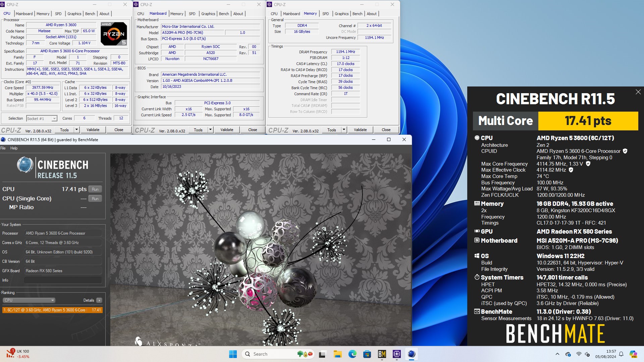This screenshot has width=644, height=362.
Task: Click BenchMate CPU section icon
Action: tap(477, 138)
